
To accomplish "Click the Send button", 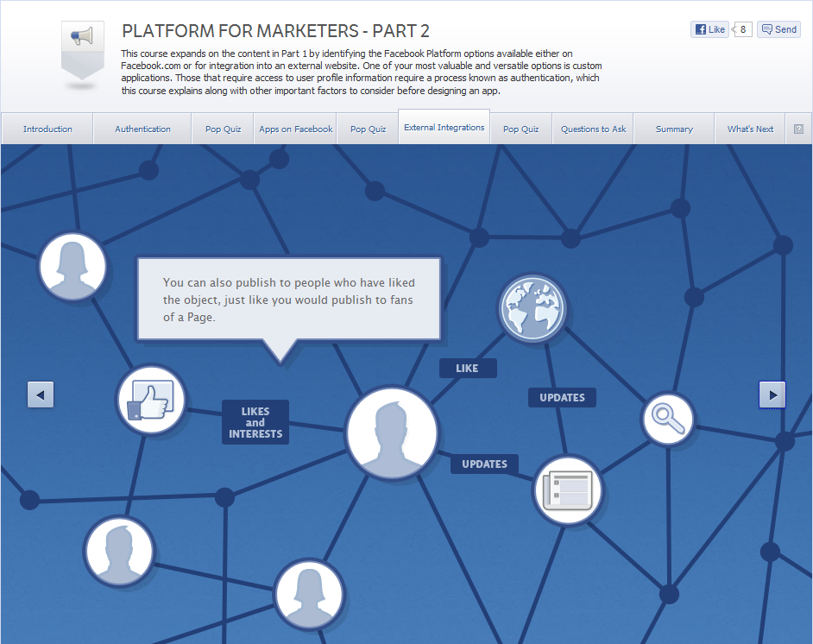I will tap(778, 29).
